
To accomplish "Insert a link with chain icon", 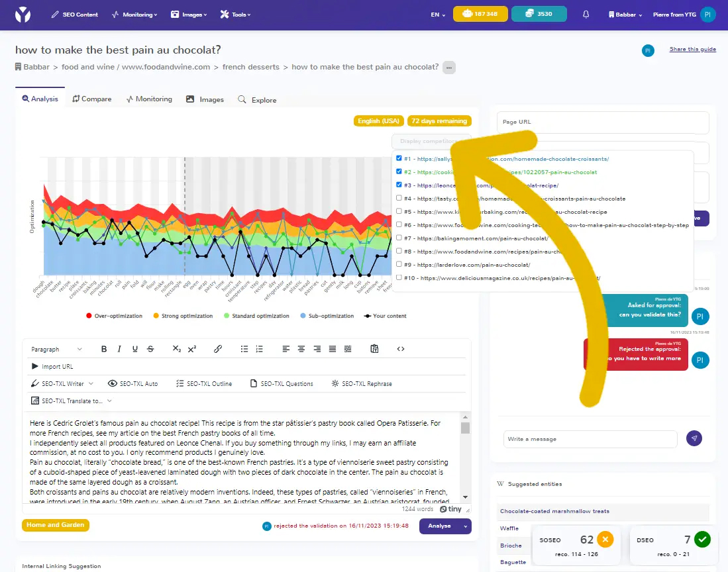I will pyautogui.click(x=218, y=349).
